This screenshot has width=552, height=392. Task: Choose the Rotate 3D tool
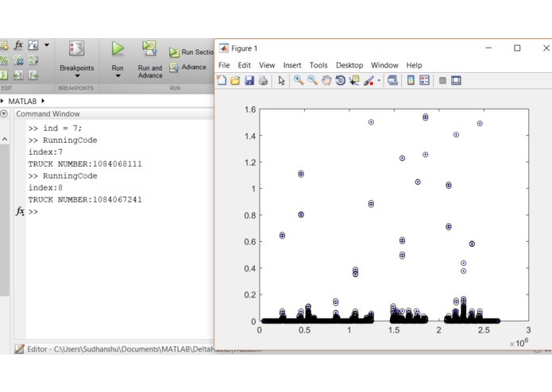coord(341,80)
